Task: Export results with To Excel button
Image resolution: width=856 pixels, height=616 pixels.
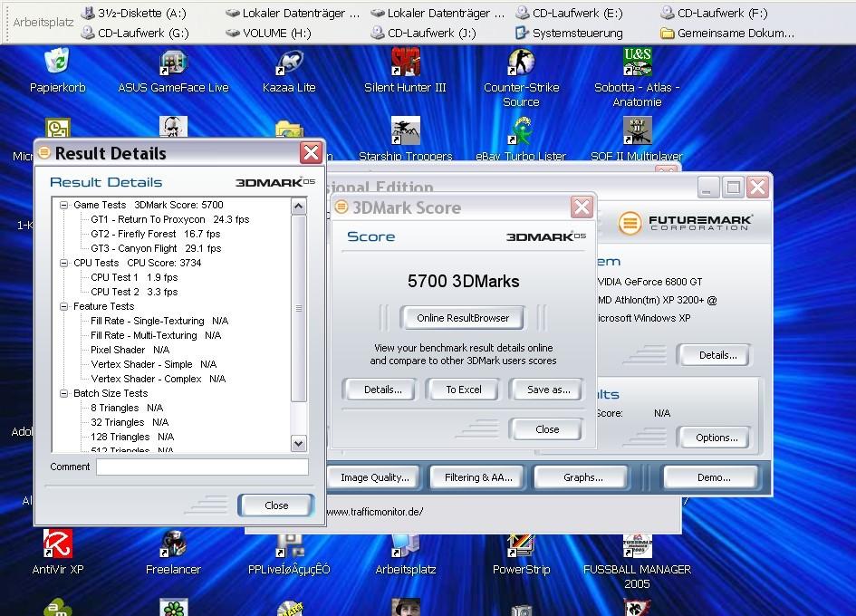Action: (x=464, y=390)
